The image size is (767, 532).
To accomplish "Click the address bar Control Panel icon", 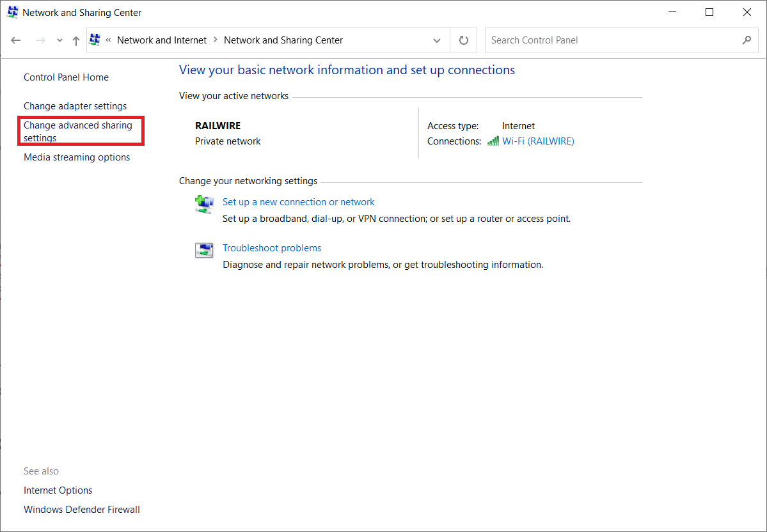I will pos(95,40).
